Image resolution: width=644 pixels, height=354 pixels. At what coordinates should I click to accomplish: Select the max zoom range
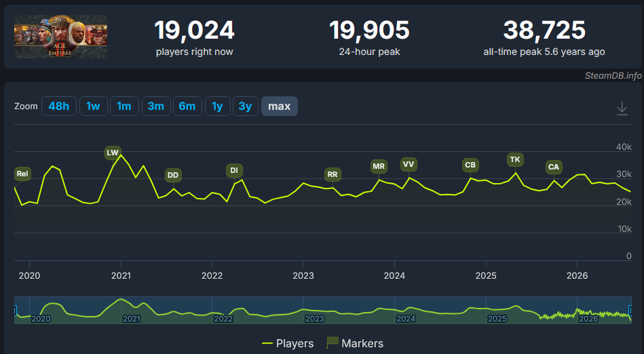[x=280, y=106]
